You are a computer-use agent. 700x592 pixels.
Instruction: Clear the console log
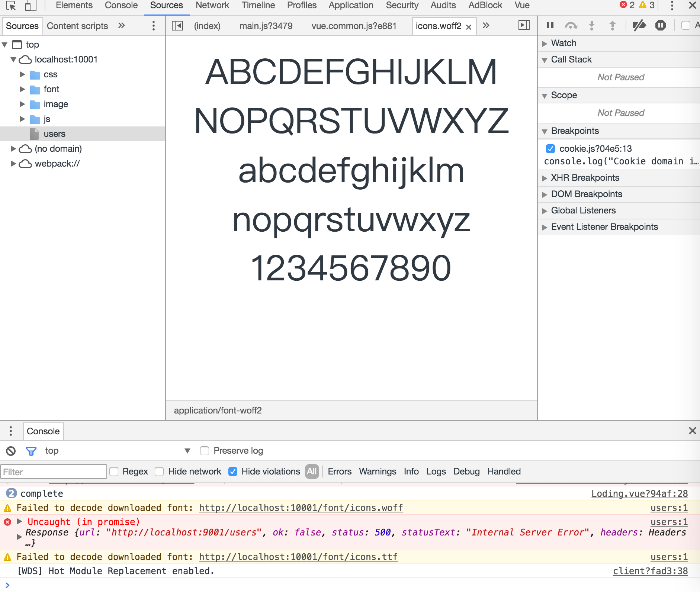[x=11, y=451]
